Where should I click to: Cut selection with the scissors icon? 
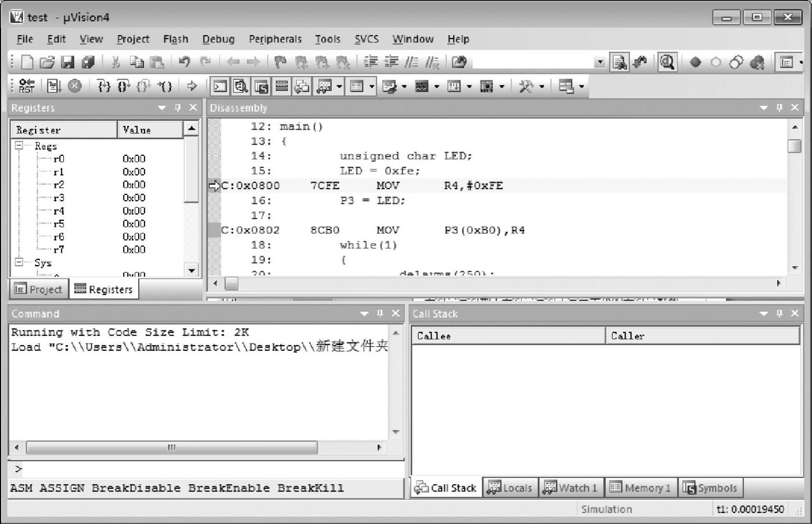point(116,62)
